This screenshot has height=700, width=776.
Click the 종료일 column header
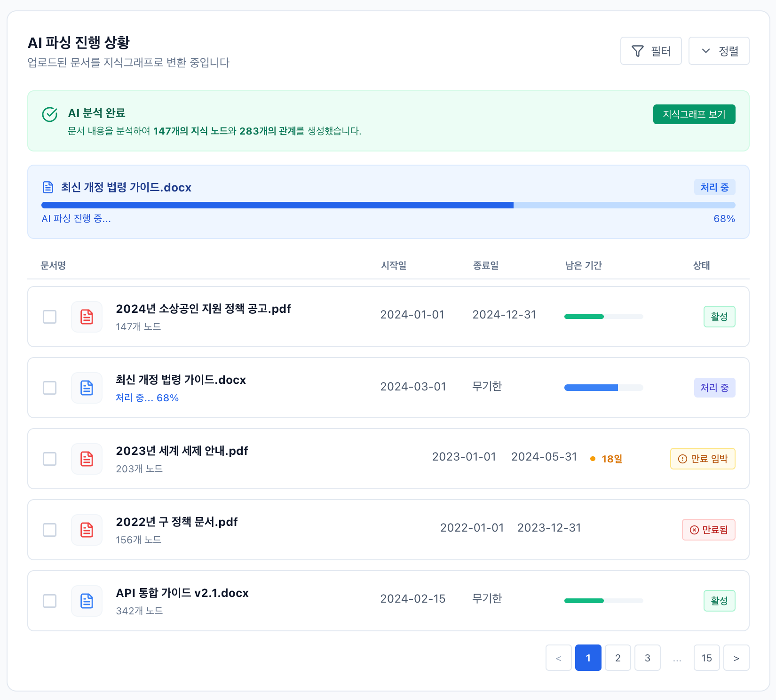(485, 265)
